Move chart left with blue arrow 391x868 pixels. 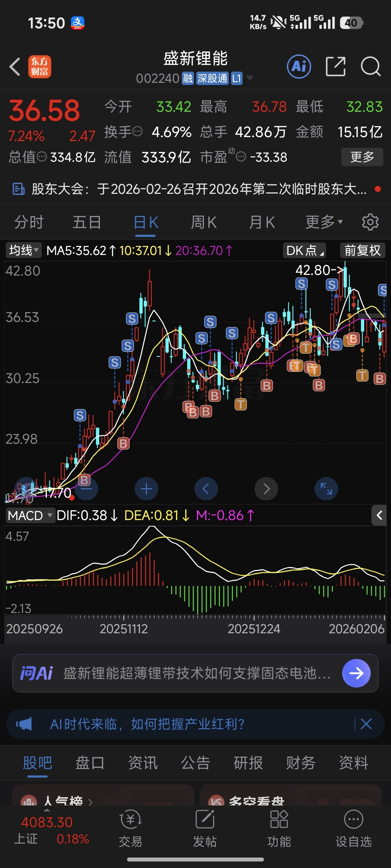(206, 489)
